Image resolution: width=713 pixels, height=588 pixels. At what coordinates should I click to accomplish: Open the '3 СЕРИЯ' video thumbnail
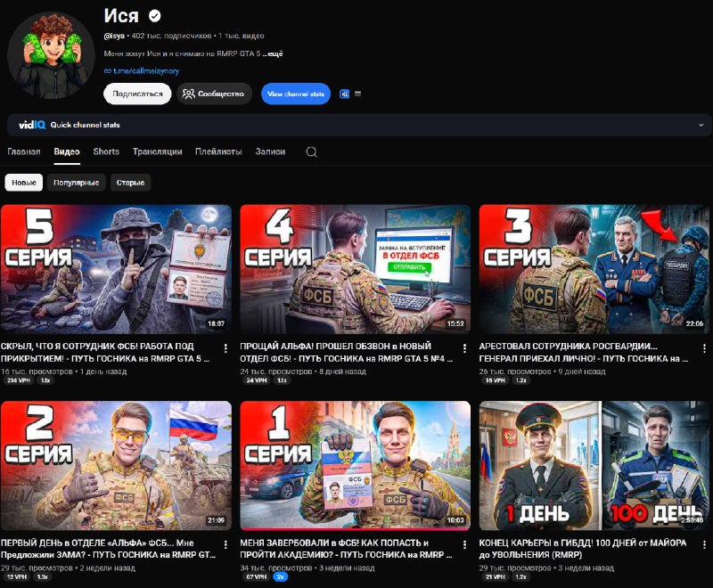tap(594, 269)
